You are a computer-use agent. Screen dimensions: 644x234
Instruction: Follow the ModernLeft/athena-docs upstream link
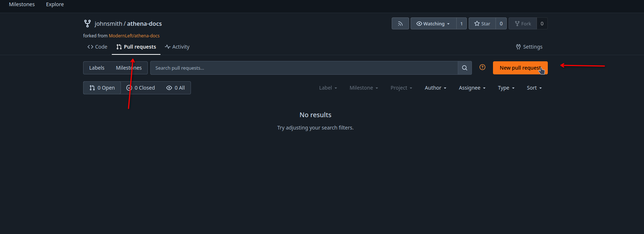[134, 36]
